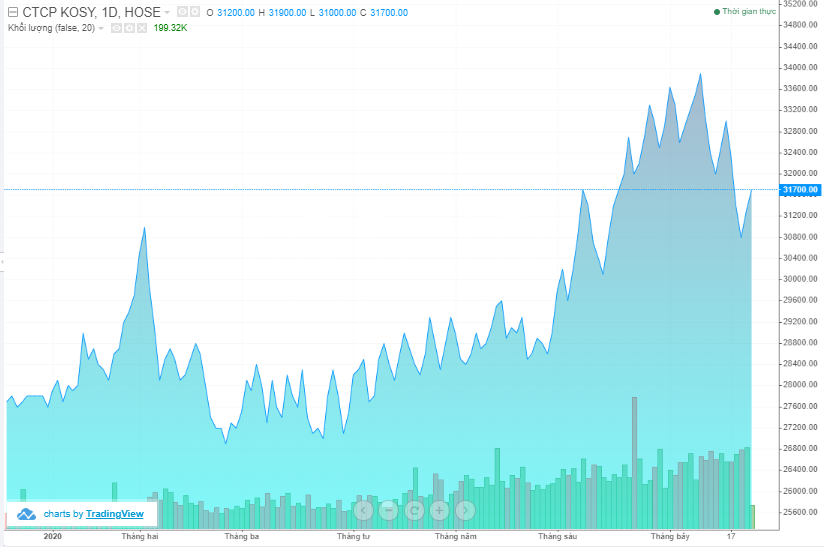This screenshot has width=824, height=547.
Task: Click the high price 31900.00
Action: 287,13
